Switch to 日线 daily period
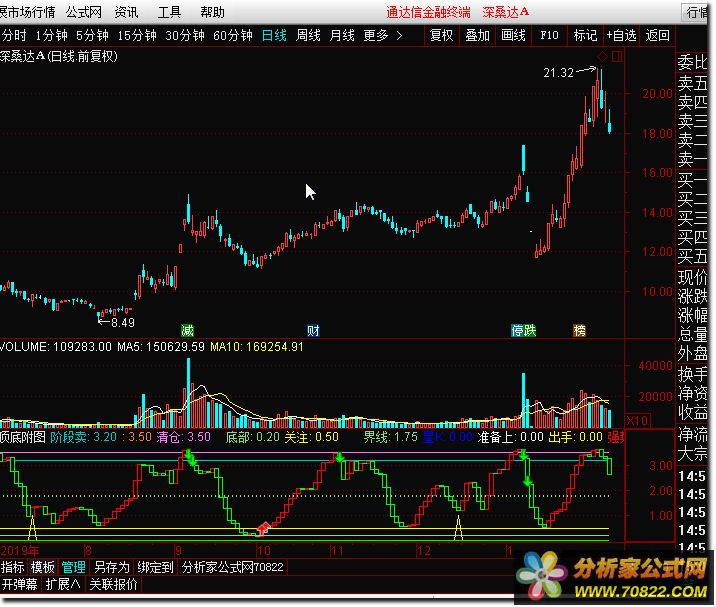The height and width of the screenshot is (607, 716). [274, 35]
